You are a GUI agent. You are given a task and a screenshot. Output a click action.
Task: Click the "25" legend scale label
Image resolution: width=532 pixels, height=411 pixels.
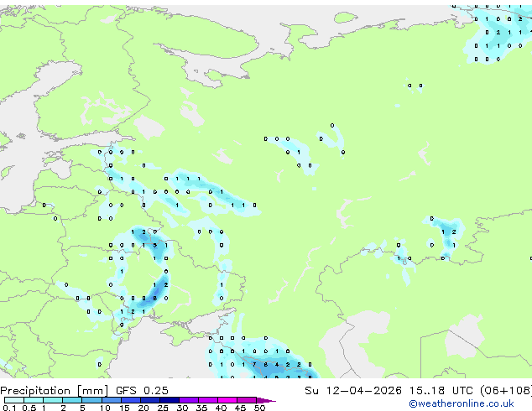tap(163, 408)
